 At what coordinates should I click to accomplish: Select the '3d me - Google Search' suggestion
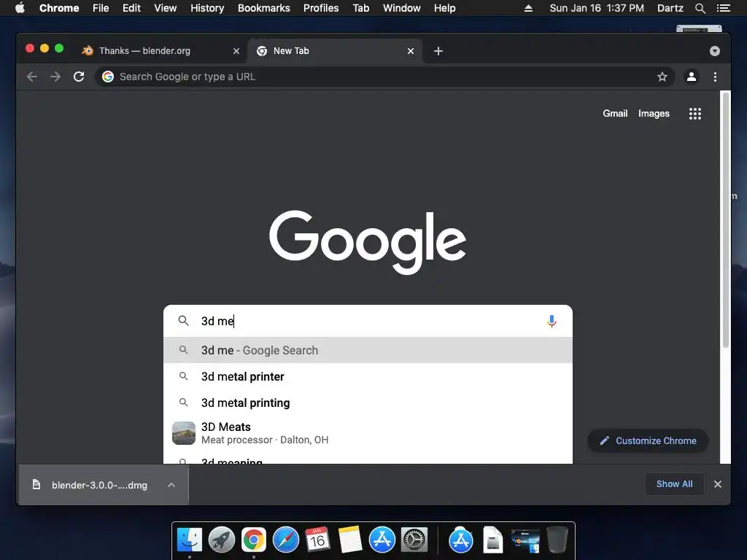click(x=368, y=350)
